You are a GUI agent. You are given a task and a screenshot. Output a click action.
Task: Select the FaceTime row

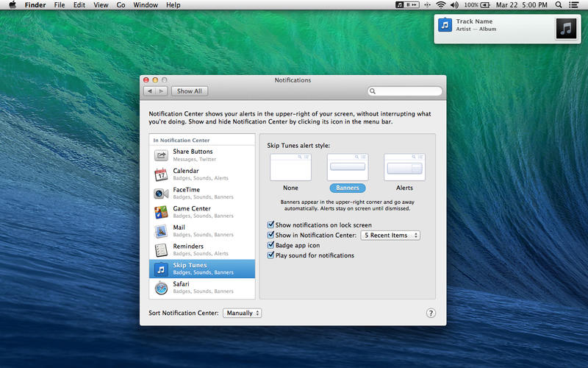pos(202,193)
